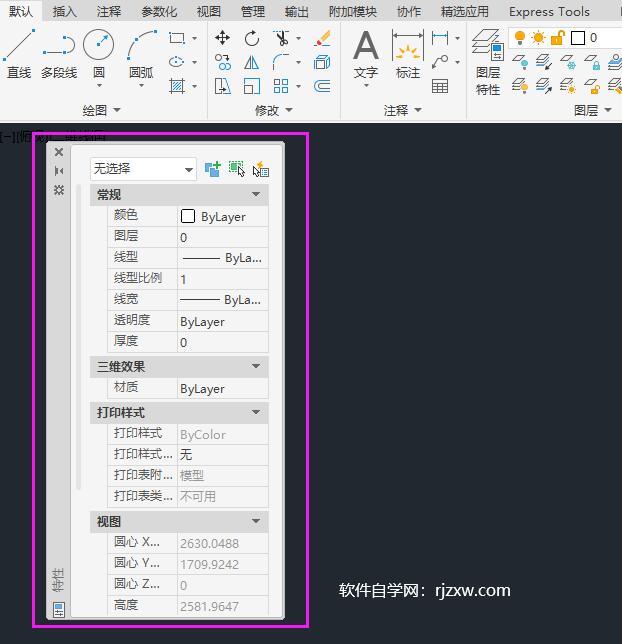The width and height of the screenshot is (622, 644).
Task: Click the Mirror tool icon
Action: coord(251,62)
